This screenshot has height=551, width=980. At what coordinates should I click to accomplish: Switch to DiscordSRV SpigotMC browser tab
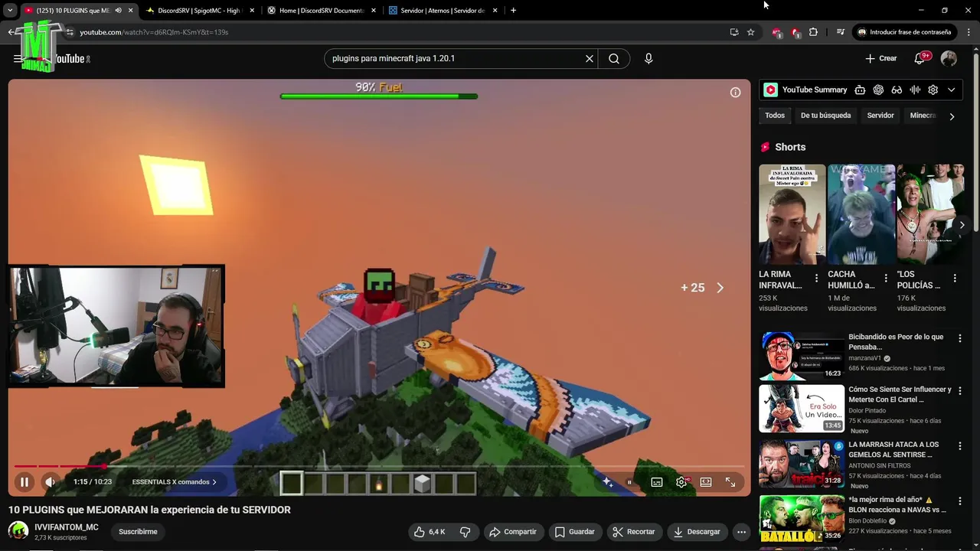[x=198, y=11]
